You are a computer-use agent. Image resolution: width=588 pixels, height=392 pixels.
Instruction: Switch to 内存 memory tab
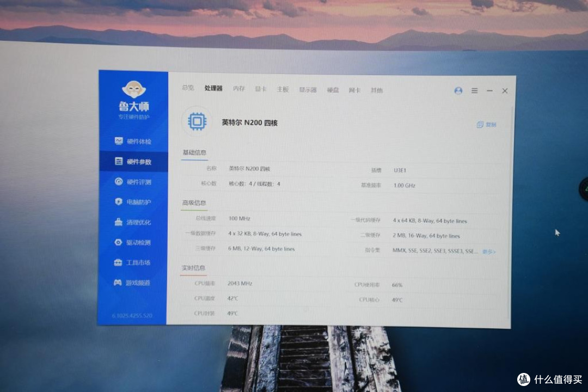239,89
